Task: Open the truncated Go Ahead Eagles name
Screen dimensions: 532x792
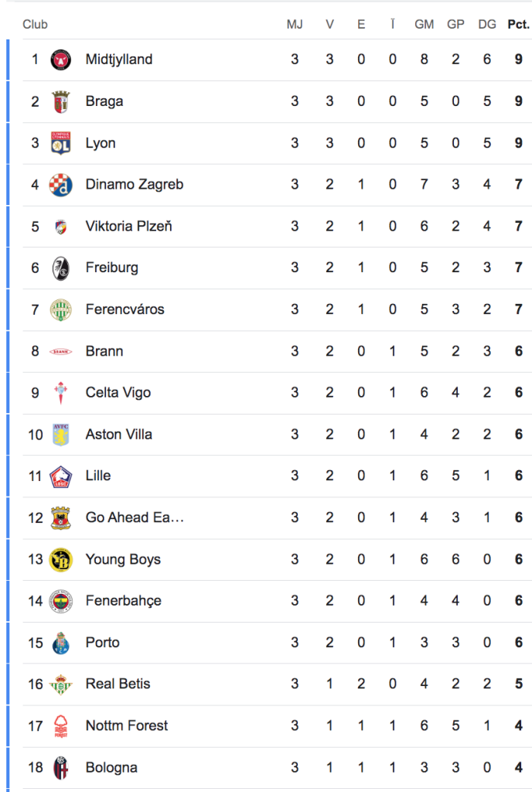Action: click(x=135, y=517)
